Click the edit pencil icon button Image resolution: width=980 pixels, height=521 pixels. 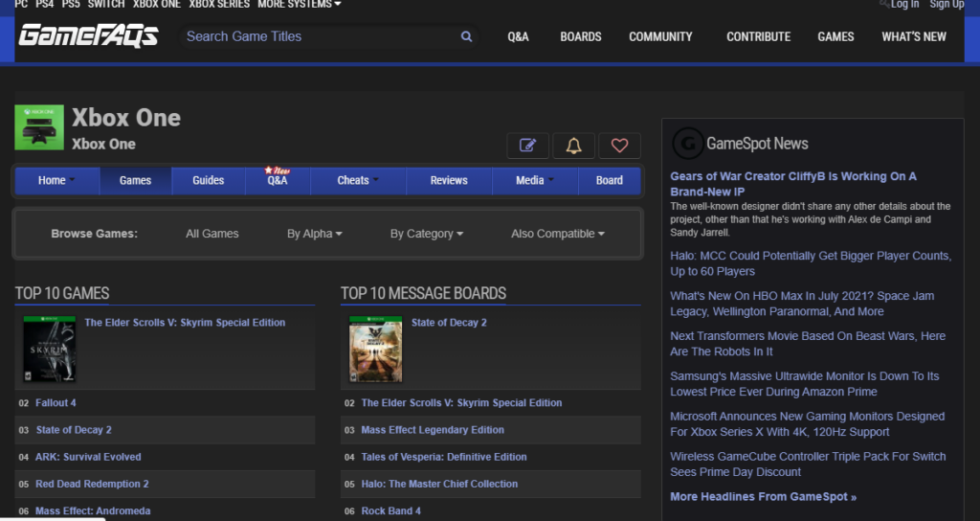coord(528,146)
